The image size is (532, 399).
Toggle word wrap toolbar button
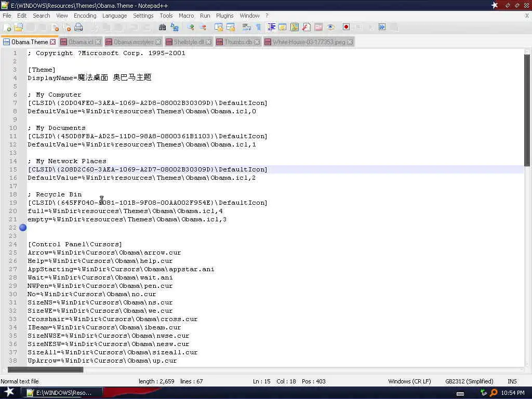point(246,28)
